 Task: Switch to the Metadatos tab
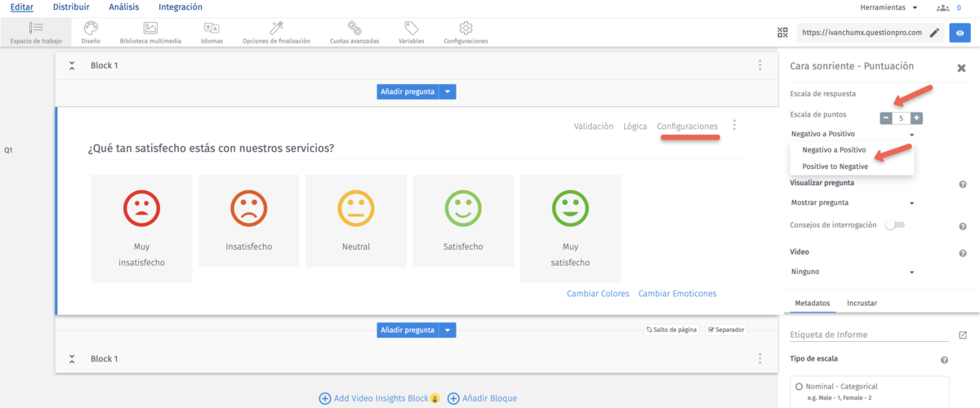[x=812, y=303]
